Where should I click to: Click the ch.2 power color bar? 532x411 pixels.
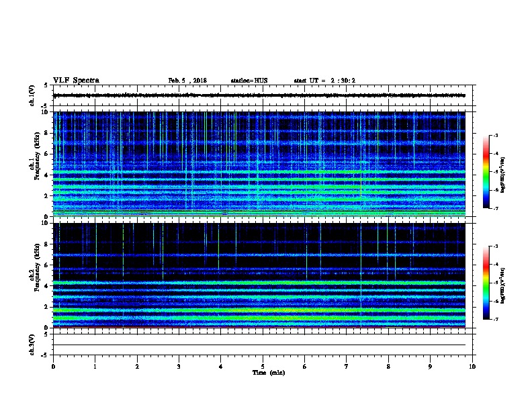[486, 283]
